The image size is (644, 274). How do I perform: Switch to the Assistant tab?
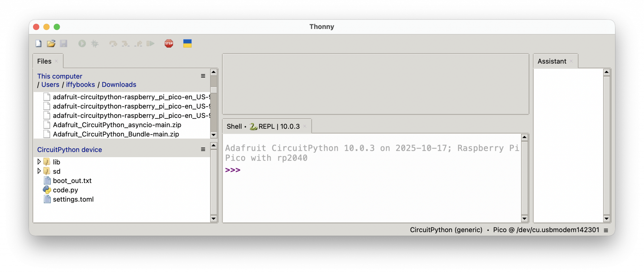click(552, 61)
